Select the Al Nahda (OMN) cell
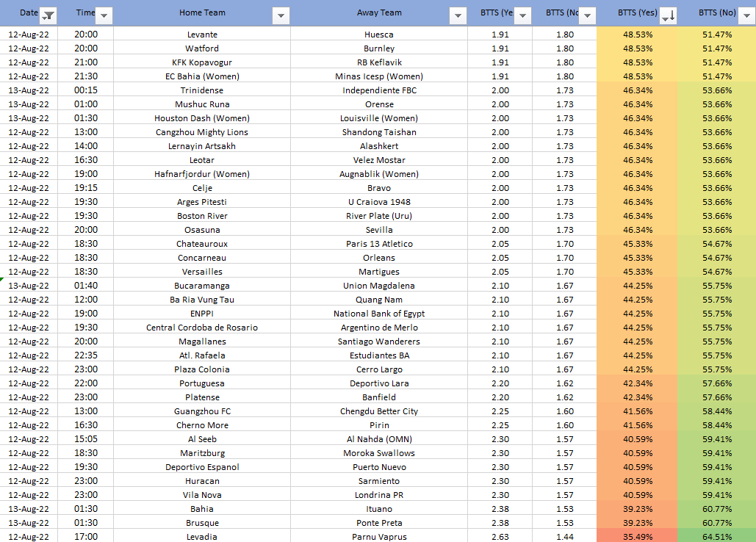The image size is (756, 542). click(379, 439)
